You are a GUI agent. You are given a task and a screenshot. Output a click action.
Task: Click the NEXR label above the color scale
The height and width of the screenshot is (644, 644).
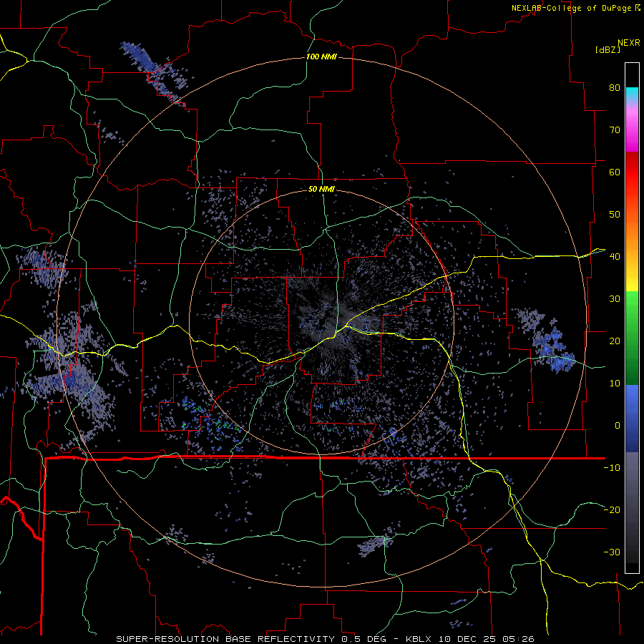tap(628, 43)
